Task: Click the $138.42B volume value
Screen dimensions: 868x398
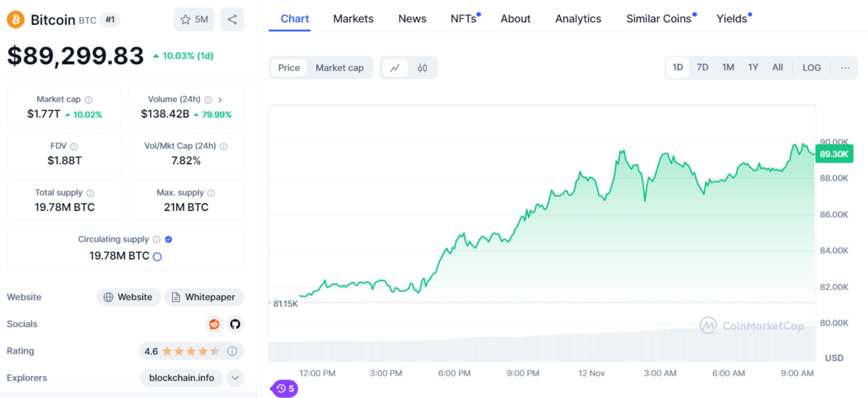Action: click(165, 114)
